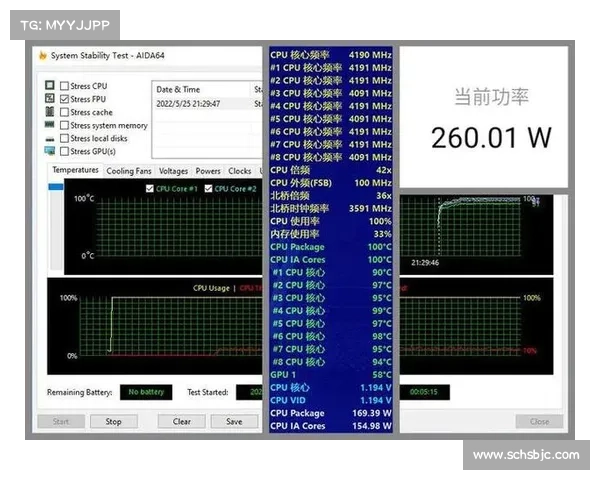Image resolution: width=600 pixels, height=480 pixels.
Task: Click the FPU icon beside Stress FPU
Action: click(x=50, y=99)
